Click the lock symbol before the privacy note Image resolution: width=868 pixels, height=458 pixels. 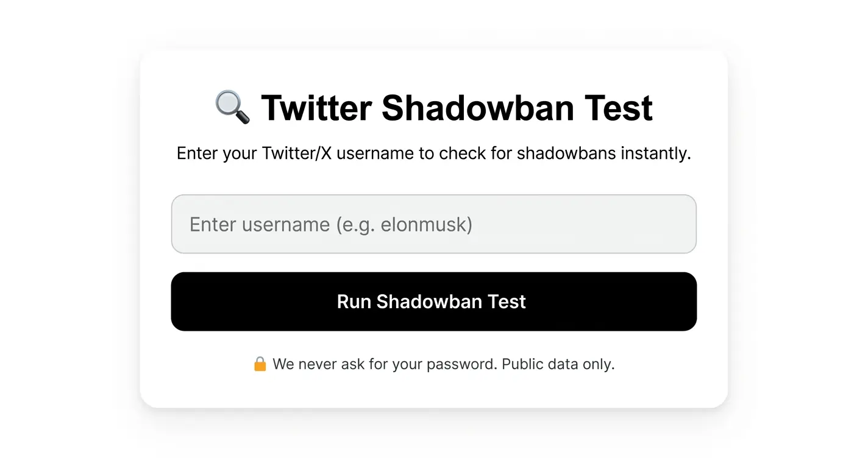pos(261,364)
